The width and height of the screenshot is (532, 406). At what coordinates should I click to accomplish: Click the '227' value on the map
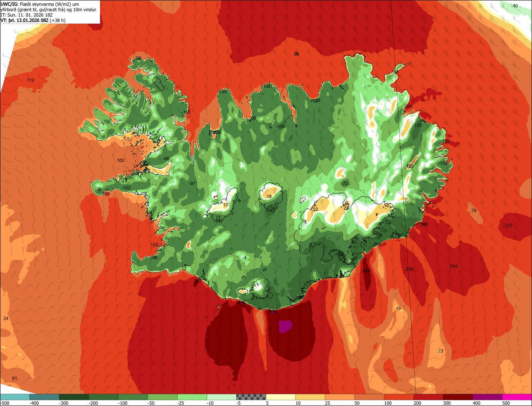509,225
